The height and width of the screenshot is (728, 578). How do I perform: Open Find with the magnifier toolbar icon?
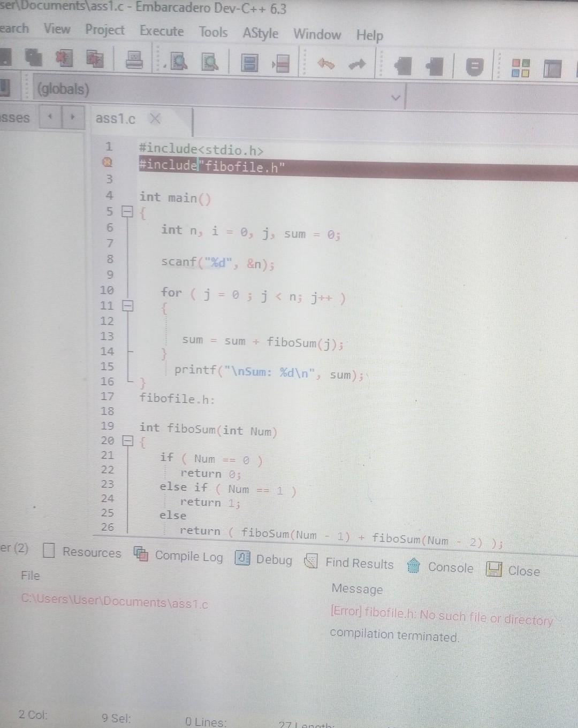[x=178, y=62]
